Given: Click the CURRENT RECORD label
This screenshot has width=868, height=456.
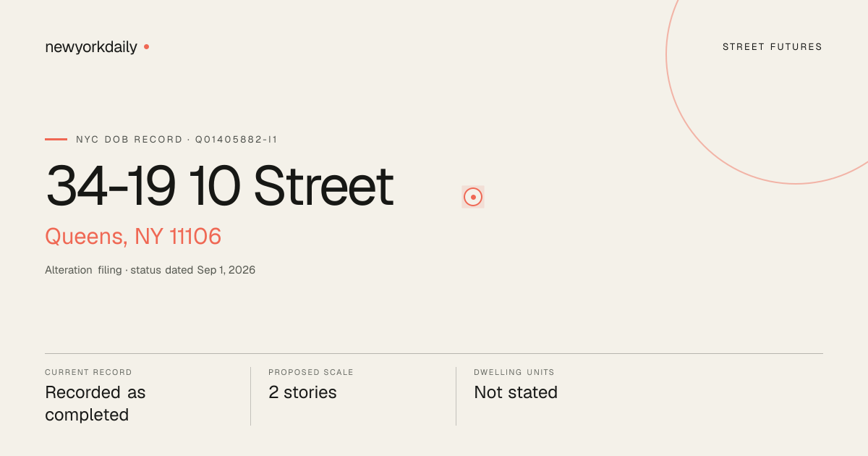Looking at the screenshot, I should tap(88, 372).
